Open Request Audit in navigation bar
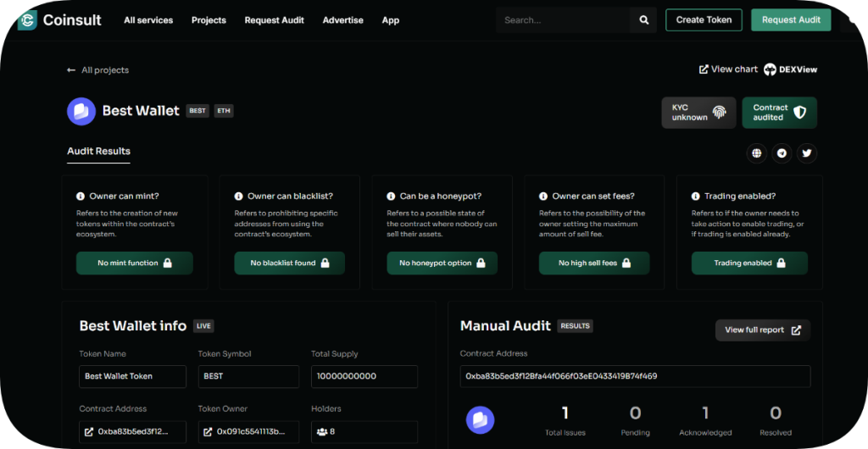Viewport: 868px width, 449px height. pyautogui.click(x=275, y=19)
